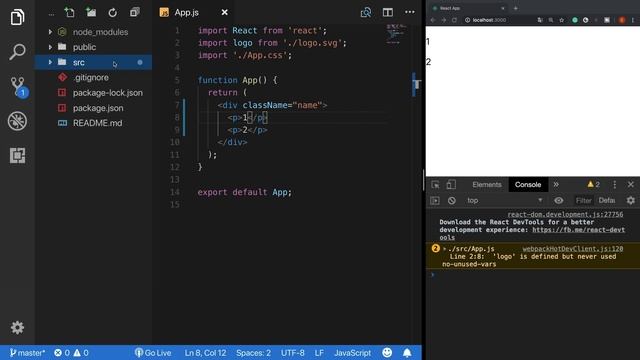This screenshot has height=360, width=640.
Task: Switch to the DevTools Elements tab
Action: point(487,184)
